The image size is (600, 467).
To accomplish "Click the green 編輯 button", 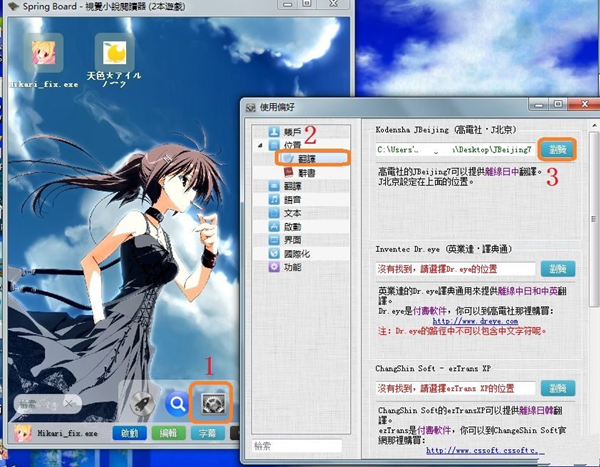I will pos(168,433).
